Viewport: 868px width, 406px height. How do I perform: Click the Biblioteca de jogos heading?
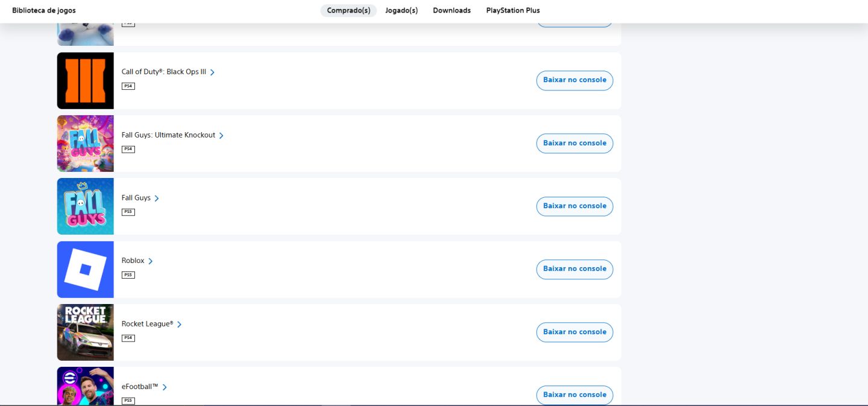[44, 11]
